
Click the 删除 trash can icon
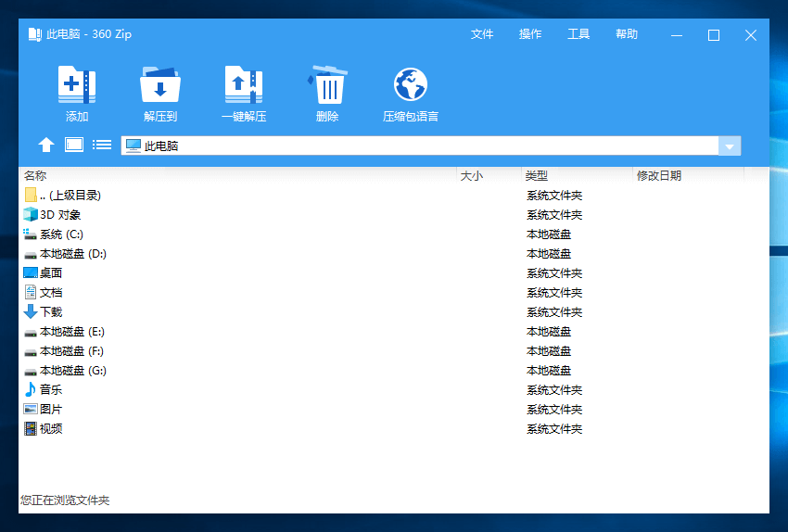327,84
